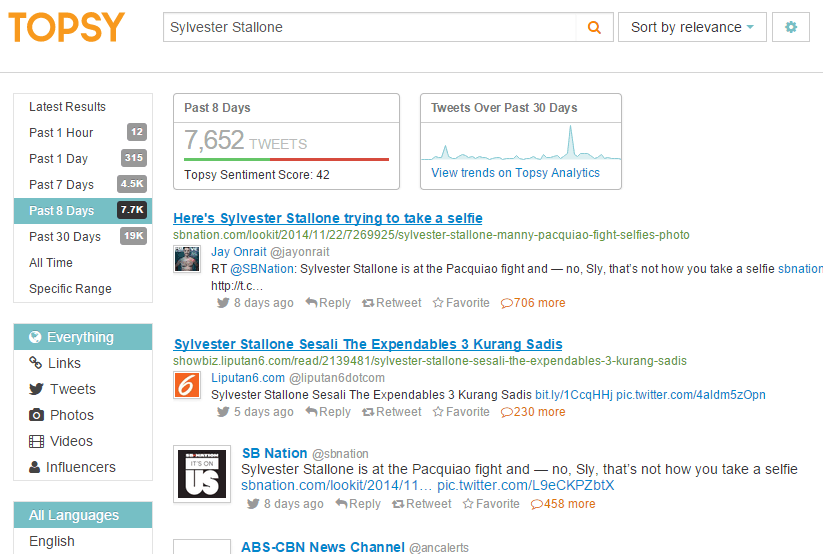The width and height of the screenshot is (823, 554).
Task: Open the sbnation.com selfies-photo URL
Action: tap(431, 235)
